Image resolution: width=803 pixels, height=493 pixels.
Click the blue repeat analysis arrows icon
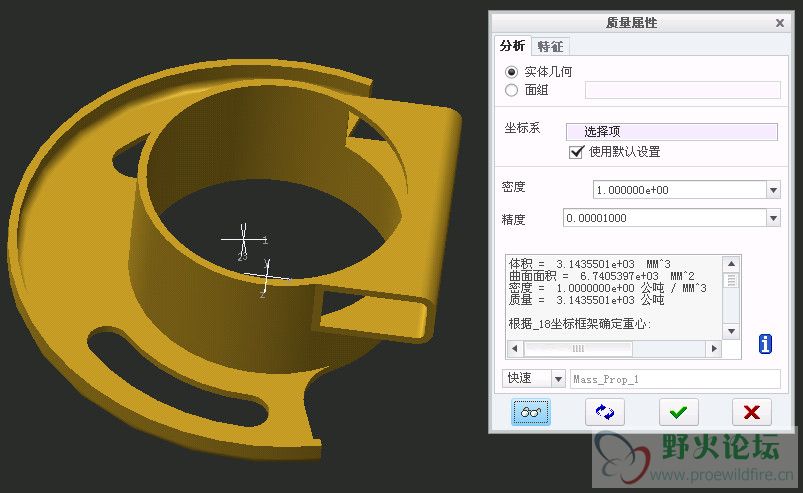pyautogui.click(x=605, y=412)
